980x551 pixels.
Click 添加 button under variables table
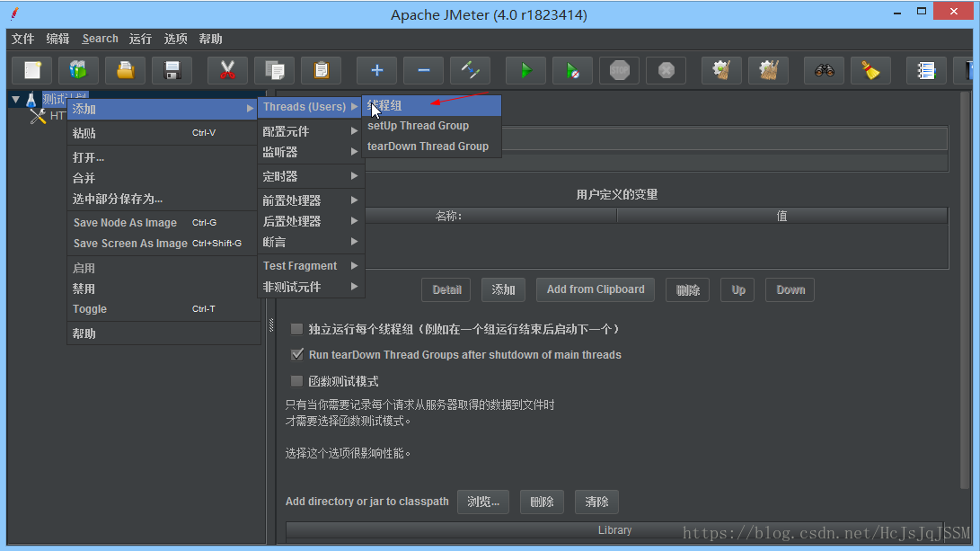tap(503, 289)
